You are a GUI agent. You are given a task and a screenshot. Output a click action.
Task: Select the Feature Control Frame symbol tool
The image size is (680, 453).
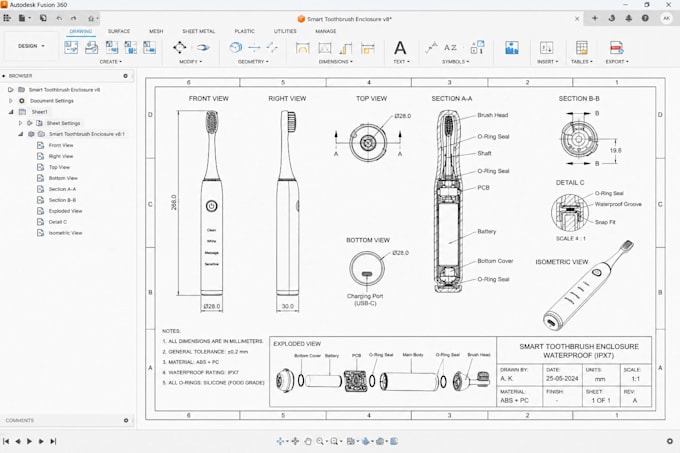point(477,47)
